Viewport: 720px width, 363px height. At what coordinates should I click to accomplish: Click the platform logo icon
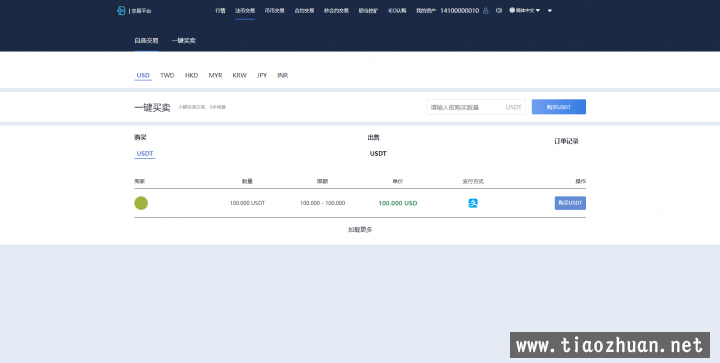point(121,10)
